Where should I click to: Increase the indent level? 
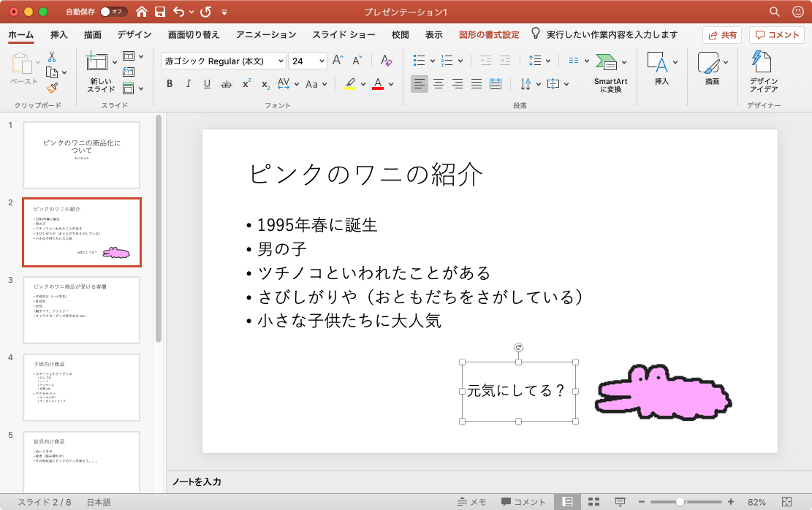pos(505,61)
